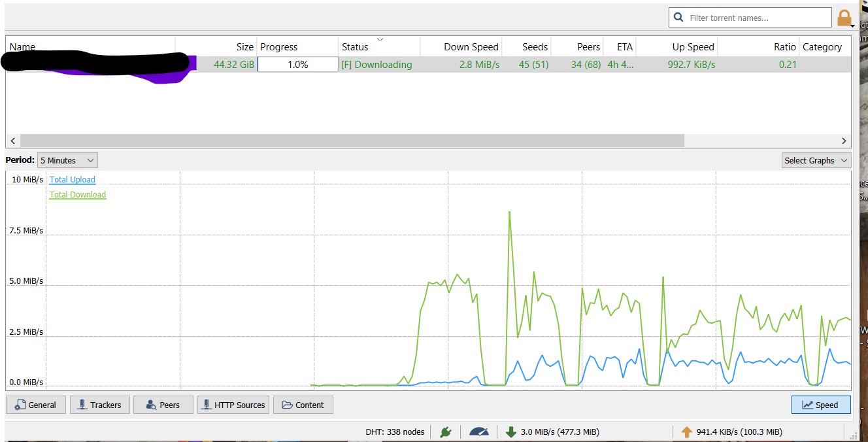Click the 2.5 MiB/s axis label
This screenshot has height=442, width=868.
(26, 331)
